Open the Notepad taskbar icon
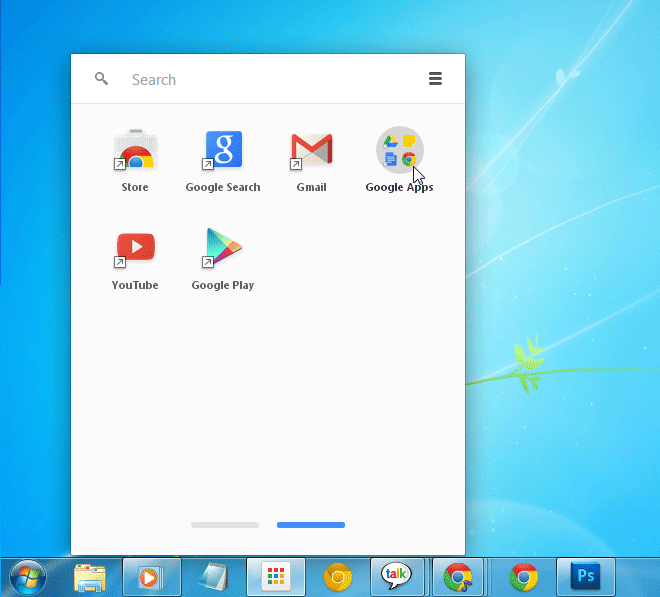This screenshot has height=597, width=660. [214, 577]
